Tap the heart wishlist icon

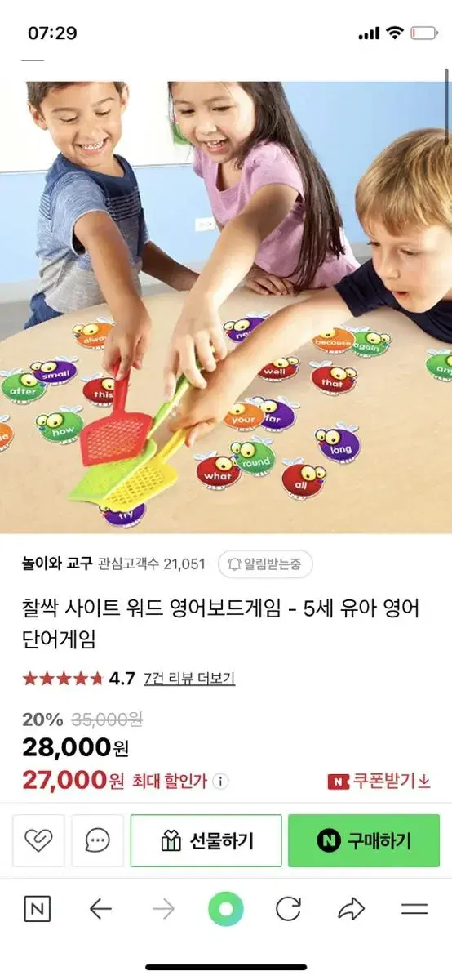(38, 840)
